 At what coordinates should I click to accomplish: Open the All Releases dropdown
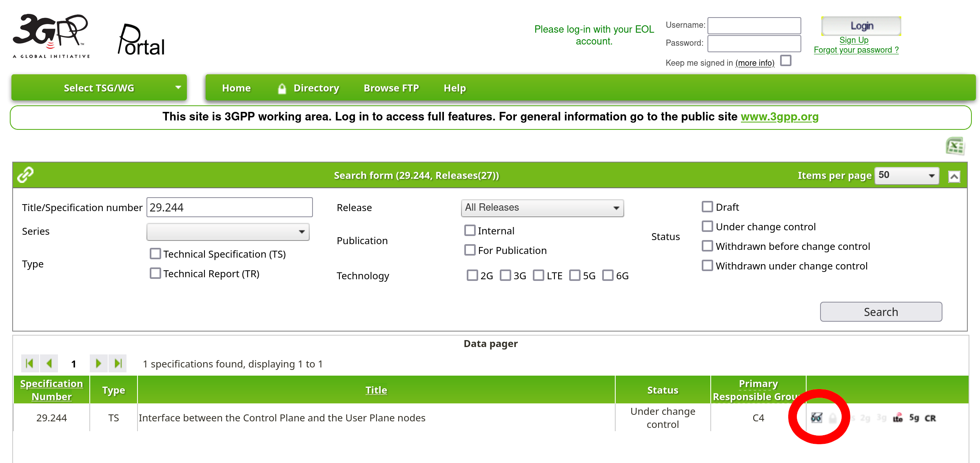pyautogui.click(x=542, y=208)
